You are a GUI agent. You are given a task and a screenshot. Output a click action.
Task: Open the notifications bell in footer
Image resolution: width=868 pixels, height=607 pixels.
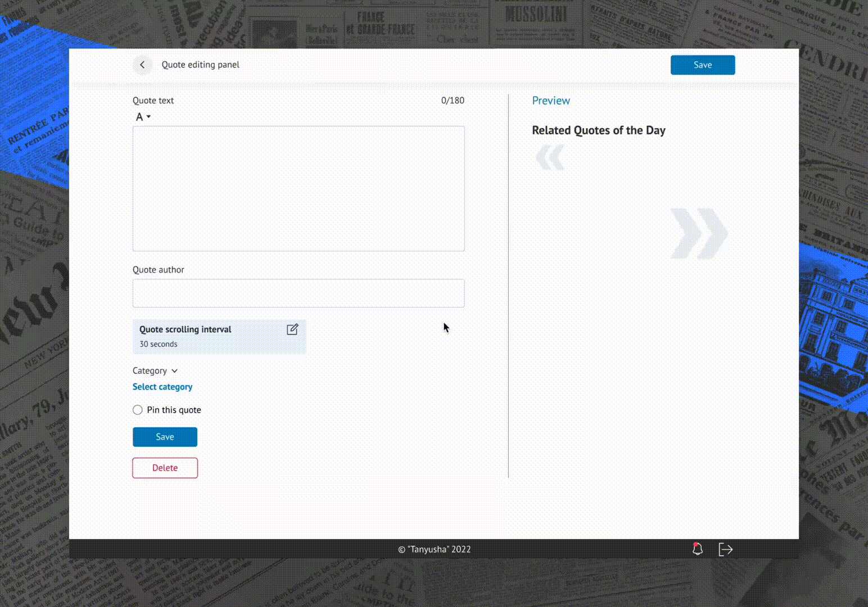pyautogui.click(x=697, y=549)
